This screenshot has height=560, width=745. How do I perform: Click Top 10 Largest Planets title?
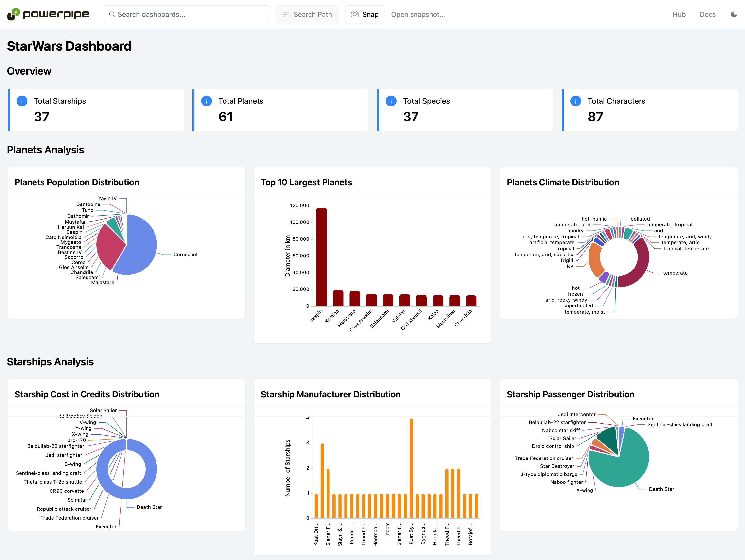(x=306, y=182)
